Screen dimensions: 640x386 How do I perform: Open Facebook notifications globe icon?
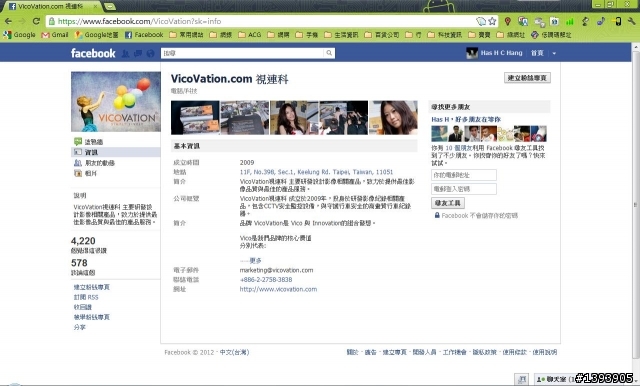click(x=150, y=53)
